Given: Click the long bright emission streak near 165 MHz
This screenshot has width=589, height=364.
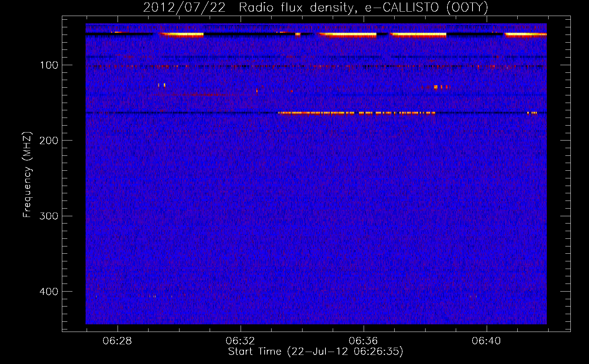Looking at the screenshot, I should (357, 113).
